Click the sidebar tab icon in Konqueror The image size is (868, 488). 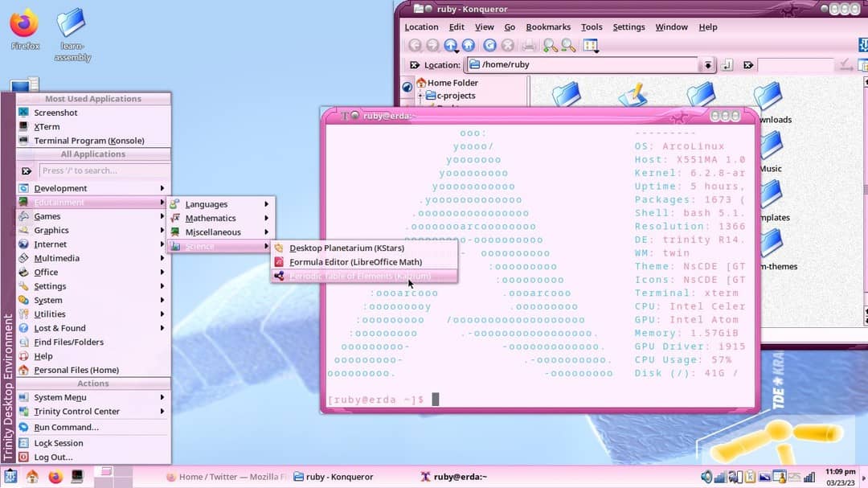(x=407, y=87)
